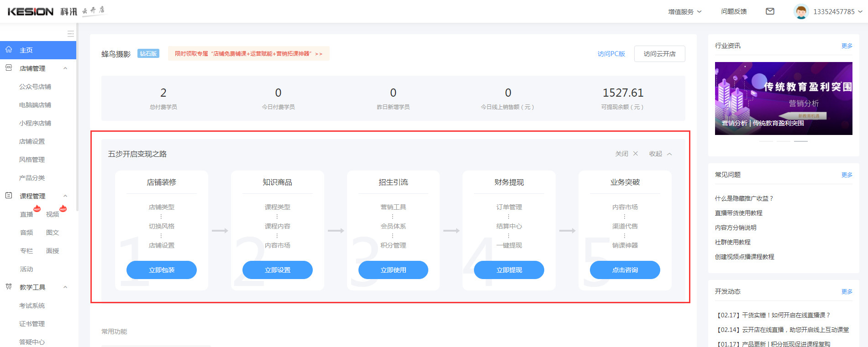Expand the account dropdown next to phone number
The width and height of the screenshot is (868, 347).
point(860,11)
